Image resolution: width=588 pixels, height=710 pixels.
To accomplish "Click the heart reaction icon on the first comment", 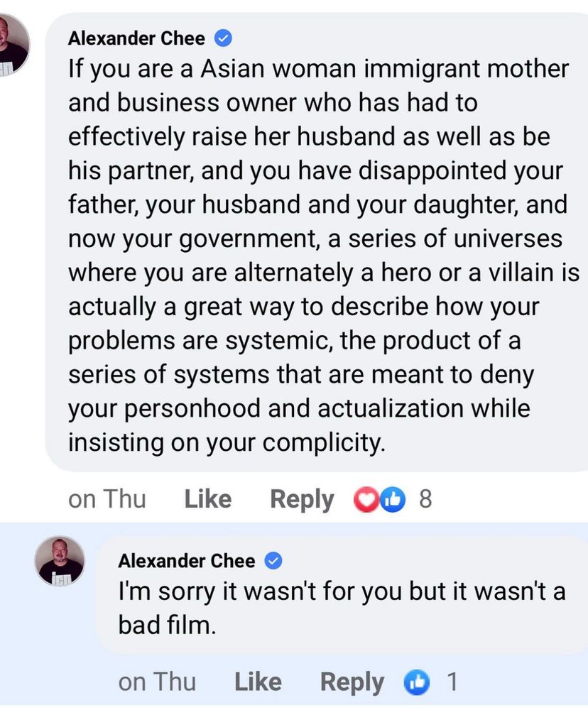I will (x=365, y=499).
